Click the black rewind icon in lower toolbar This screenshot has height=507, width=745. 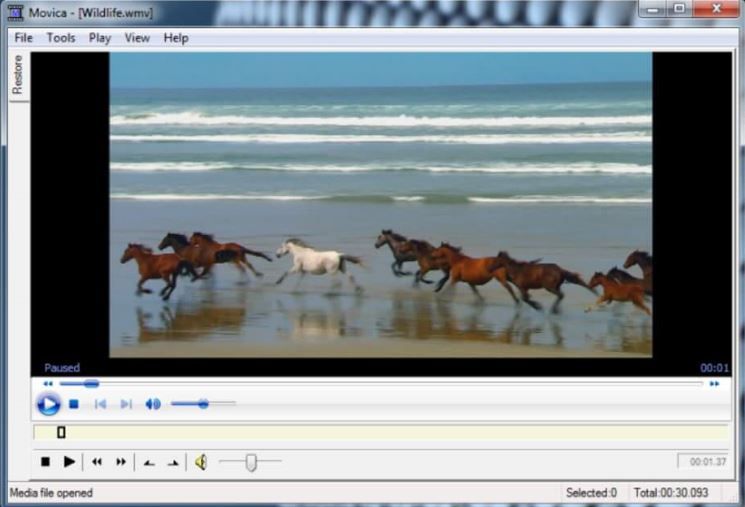[97, 462]
